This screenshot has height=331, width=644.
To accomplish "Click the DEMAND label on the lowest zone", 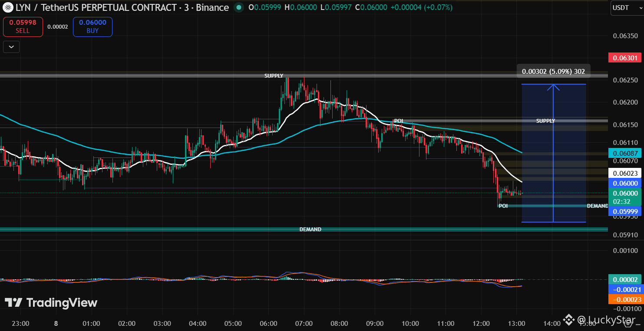I will (310, 229).
